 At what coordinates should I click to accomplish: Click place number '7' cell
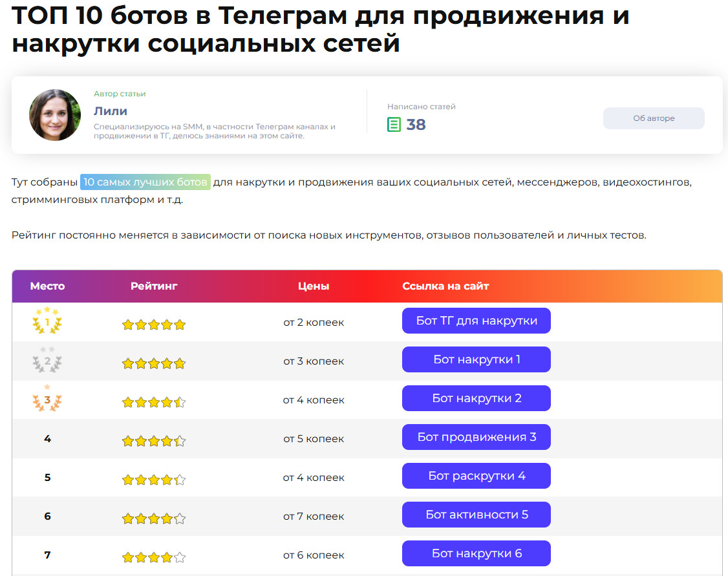47,555
